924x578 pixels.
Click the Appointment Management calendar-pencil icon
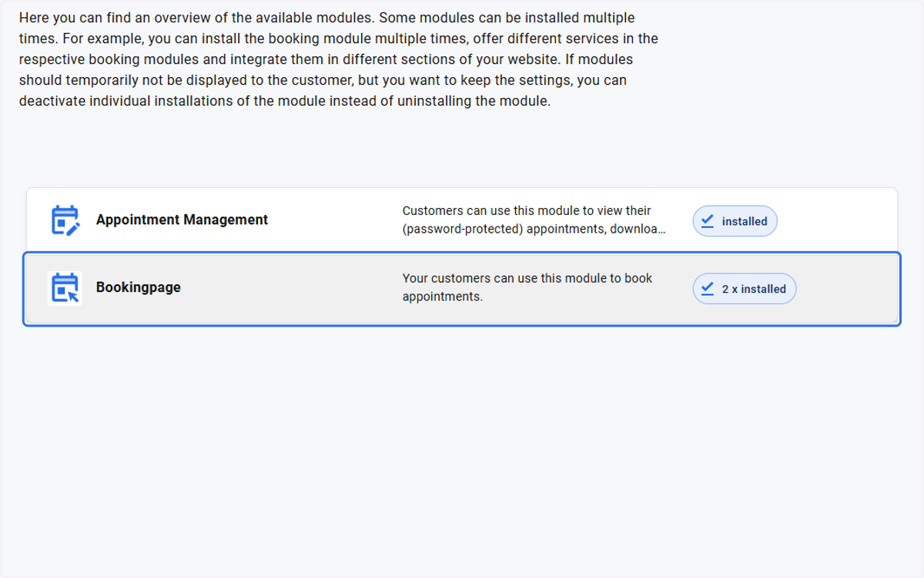(65, 220)
